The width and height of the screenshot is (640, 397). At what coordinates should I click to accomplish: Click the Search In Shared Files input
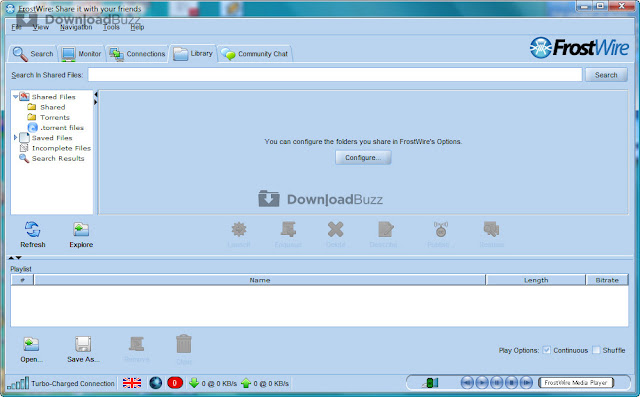pyautogui.click(x=335, y=75)
